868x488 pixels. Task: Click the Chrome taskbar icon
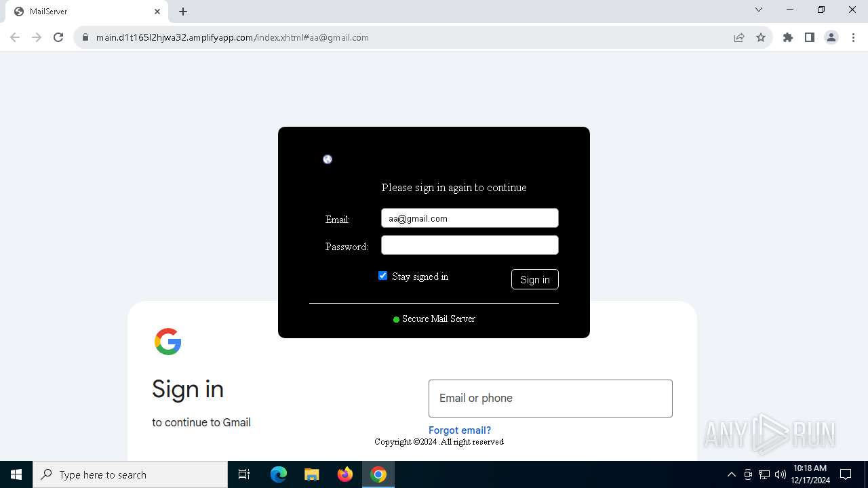378,474
